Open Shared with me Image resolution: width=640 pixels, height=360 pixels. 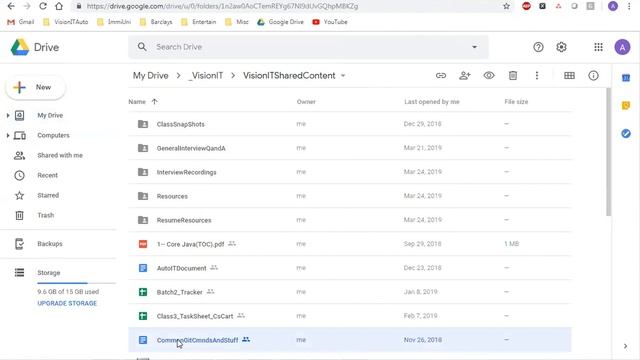pos(60,156)
